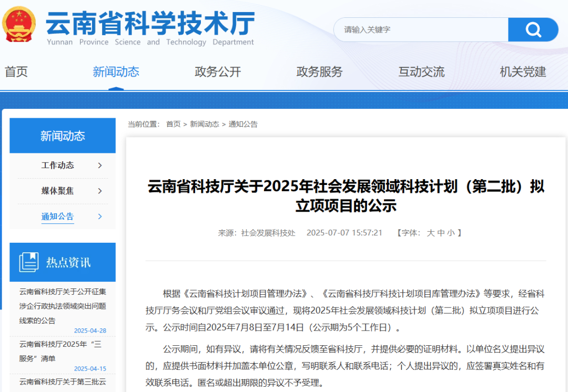Click the 当前位置 breadcrumb label
This screenshot has height=392, width=568.
coord(144,124)
